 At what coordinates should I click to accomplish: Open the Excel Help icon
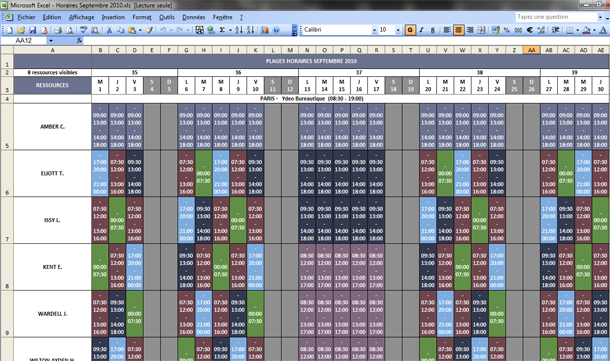[277, 30]
